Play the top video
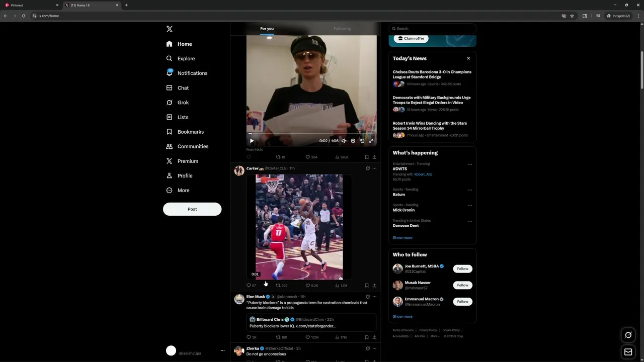644x362 pixels. point(252,141)
